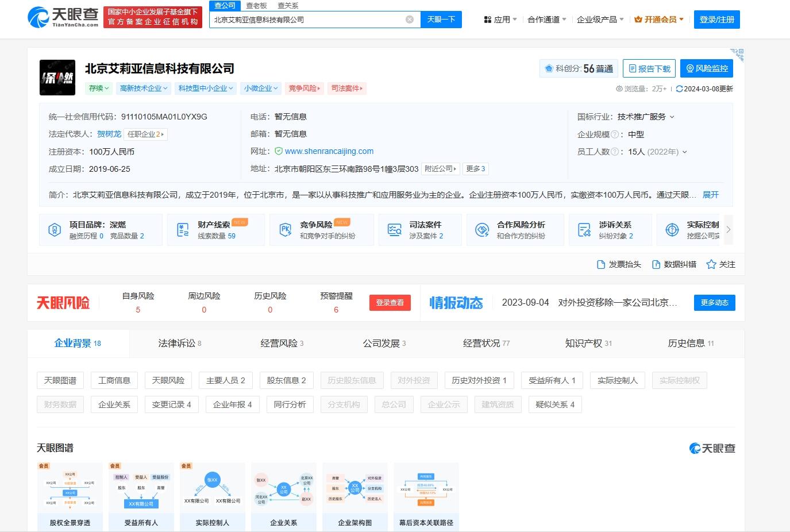This screenshot has width=790, height=532.
Task: Open the 企业架构图 chart thumbnail
Action: tap(354, 496)
